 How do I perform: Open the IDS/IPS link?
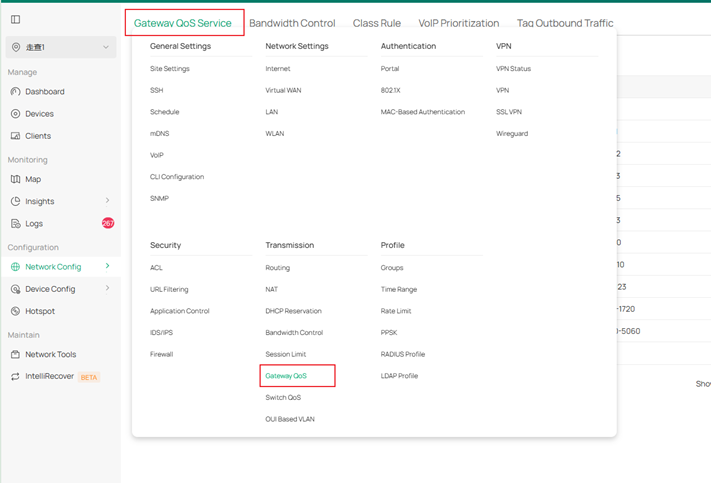[161, 332]
